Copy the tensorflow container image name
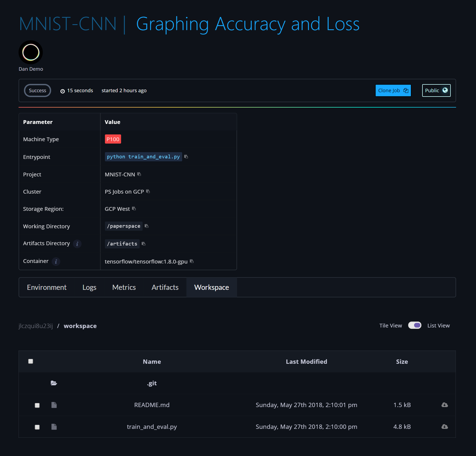This screenshot has height=456, width=476. coord(192,261)
